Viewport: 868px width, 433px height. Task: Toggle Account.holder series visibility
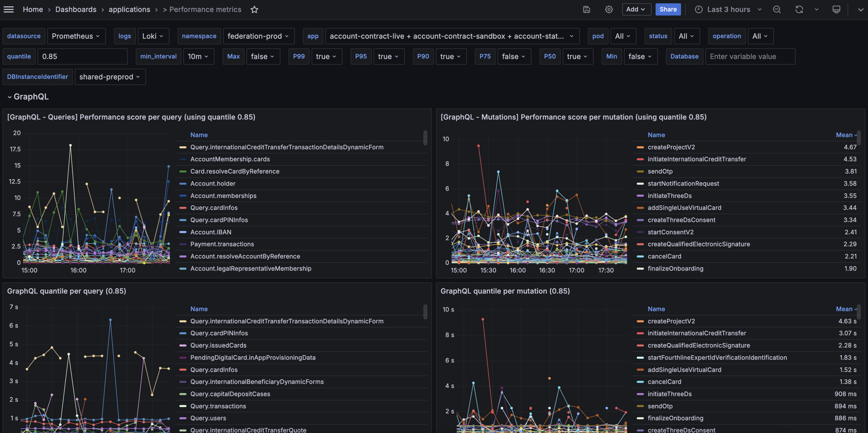tap(212, 184)
